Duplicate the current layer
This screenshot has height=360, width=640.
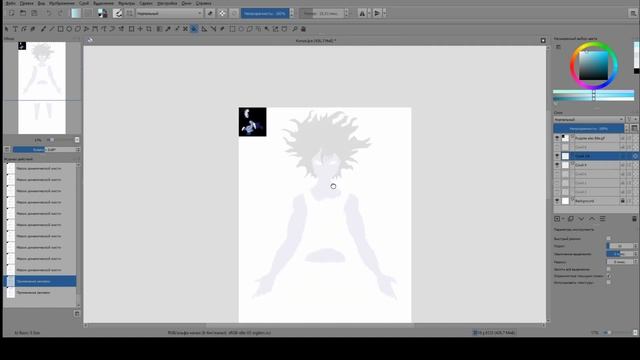click(571, 219)
